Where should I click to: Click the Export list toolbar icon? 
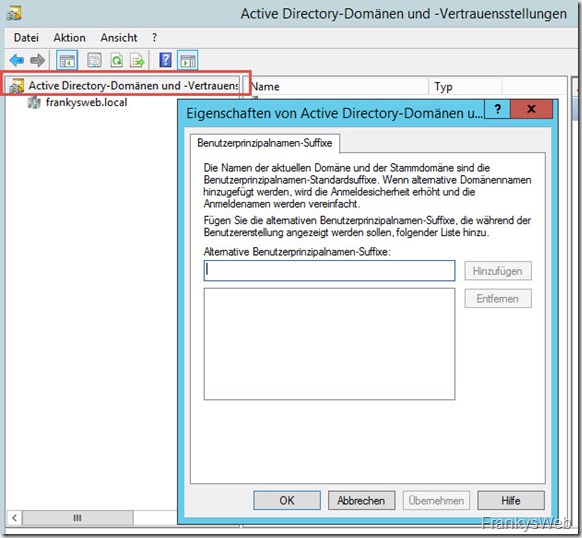(x=137, y=60)
